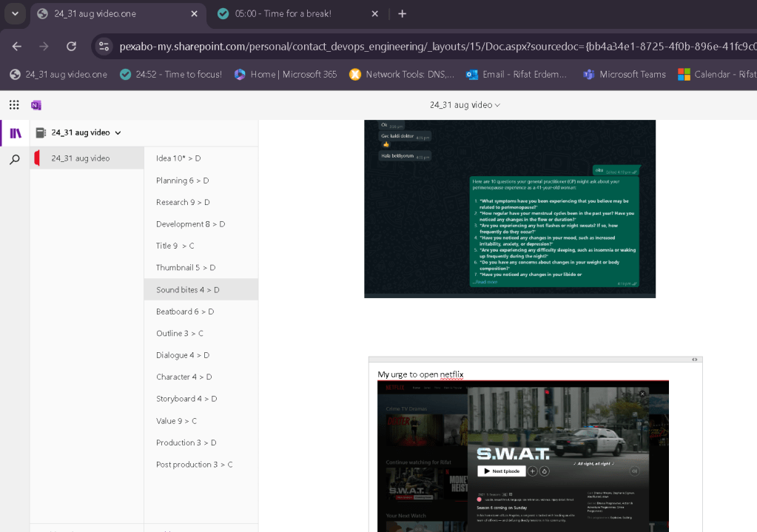The height and width of the screenshot is (532, 757).
Task: Click the WhatsApp chat screenshot image
Action: pos(510,209)
